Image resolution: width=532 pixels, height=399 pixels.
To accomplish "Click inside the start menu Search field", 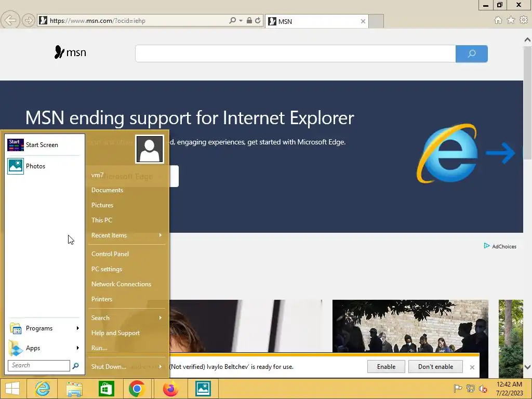I will [x=39, y=365].
